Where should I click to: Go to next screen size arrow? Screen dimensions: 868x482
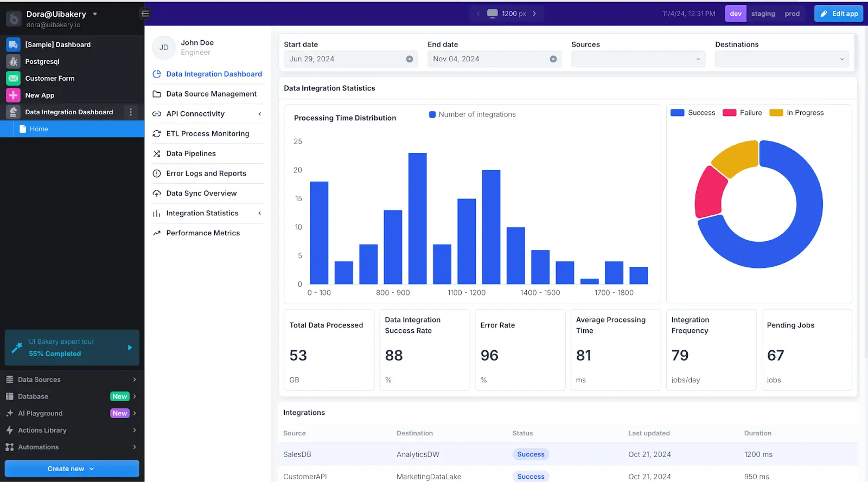(x=534, y=14)
